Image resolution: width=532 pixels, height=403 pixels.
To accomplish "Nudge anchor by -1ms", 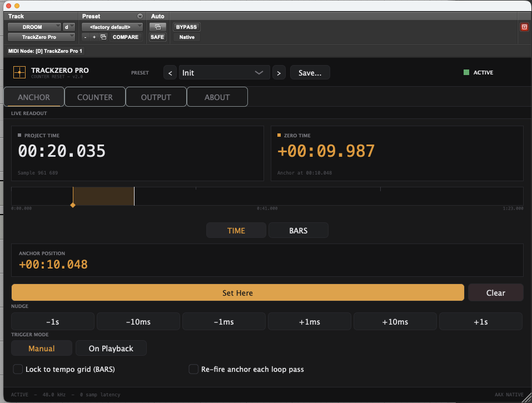I will (224, 322).
